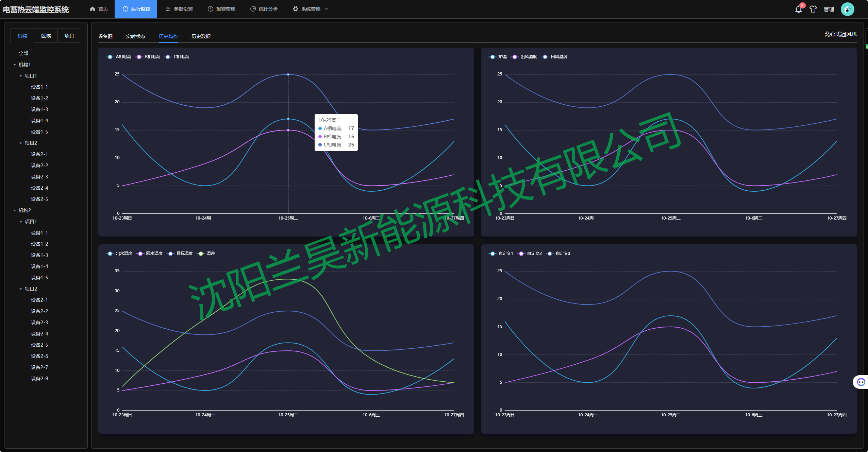Select 设备2-8 in device tree
Image resolution: width=868 pixels, height=452 pixels.
click(39, 379)
